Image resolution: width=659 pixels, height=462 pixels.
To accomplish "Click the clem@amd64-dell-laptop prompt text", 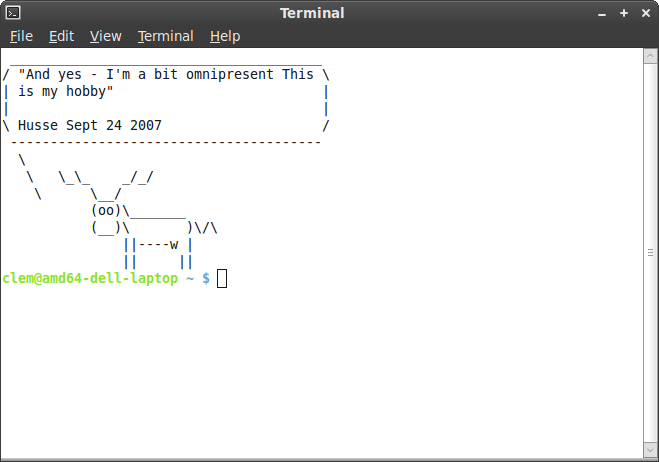I will point(90,278).
